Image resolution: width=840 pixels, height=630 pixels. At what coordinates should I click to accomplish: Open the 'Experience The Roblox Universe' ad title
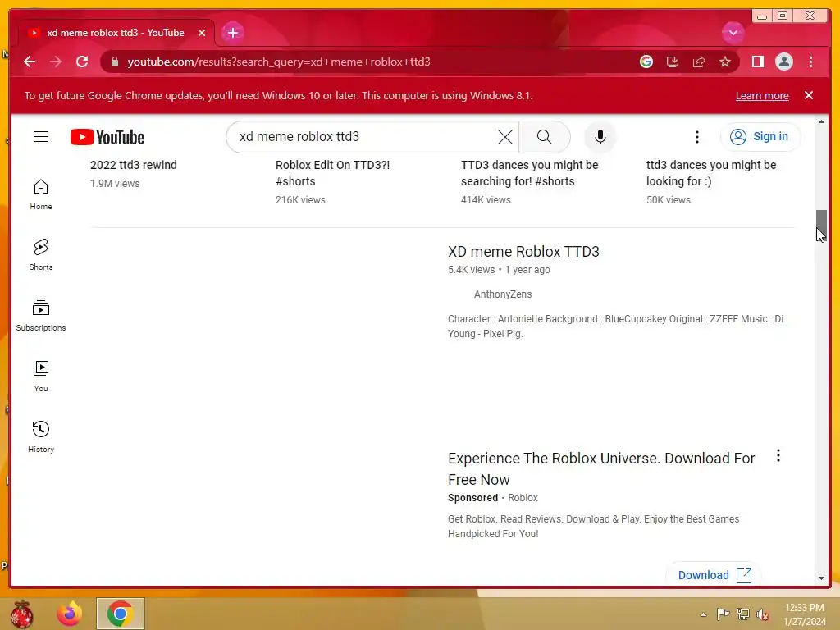[x=601, y=468]
